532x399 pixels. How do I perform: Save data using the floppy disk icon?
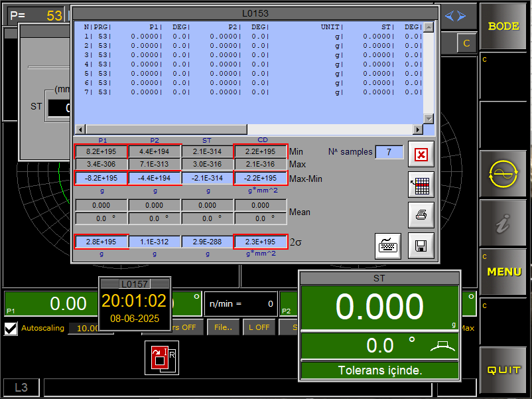click(421, 246)
